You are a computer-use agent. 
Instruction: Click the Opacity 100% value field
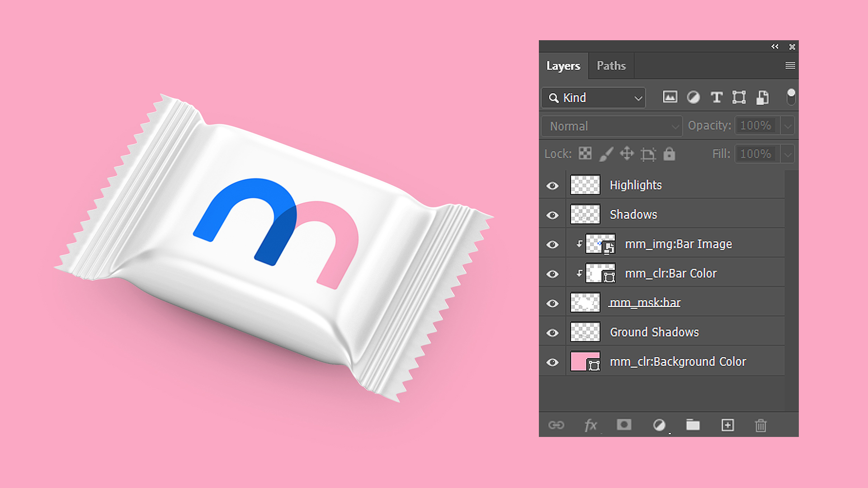(x=758, y=126)
